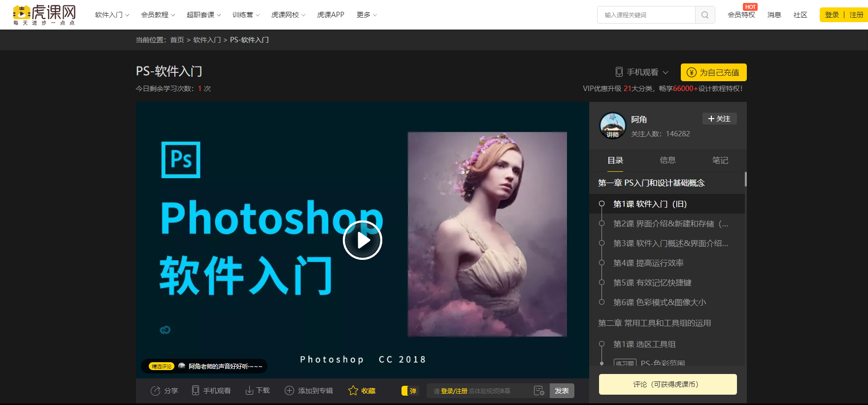
Task: Click the 第一章 PS入门和设计基础概念 heading
Action: 651,183
